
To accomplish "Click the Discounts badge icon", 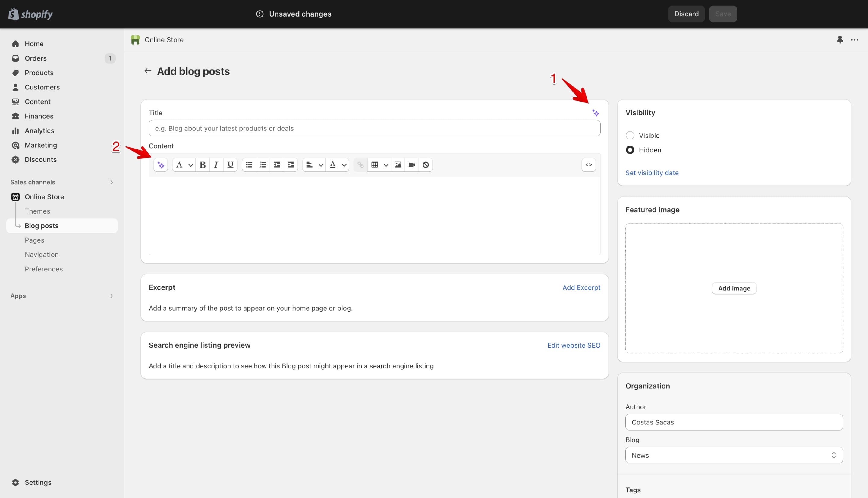I will (x=15, y=159).
